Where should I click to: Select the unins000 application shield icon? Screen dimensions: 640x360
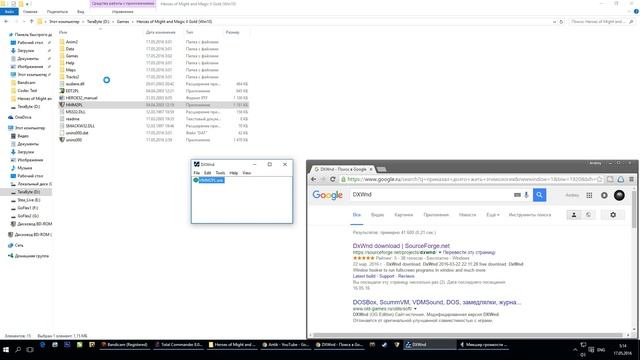62,140
